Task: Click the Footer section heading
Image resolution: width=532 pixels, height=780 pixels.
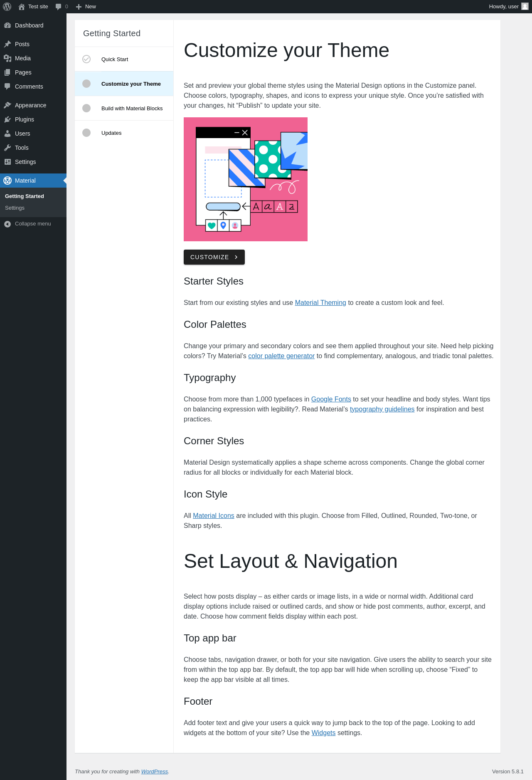Action: pyautogui.click(x=198, y=701)
